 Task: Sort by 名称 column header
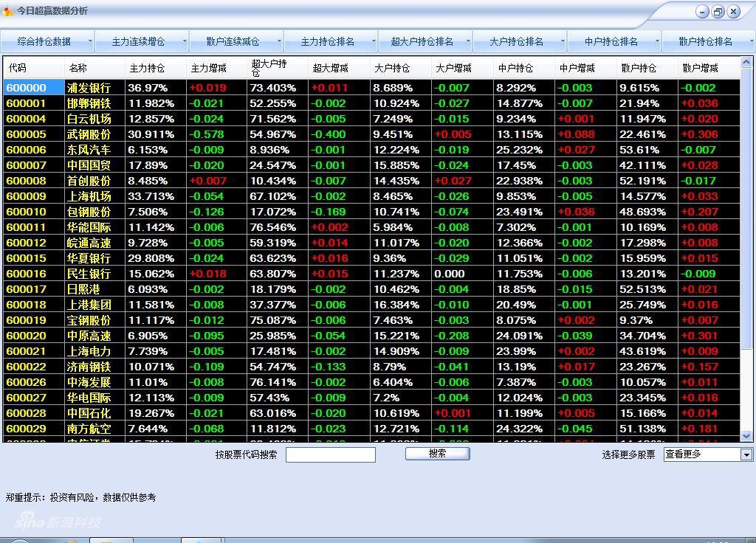coord(94,69)
